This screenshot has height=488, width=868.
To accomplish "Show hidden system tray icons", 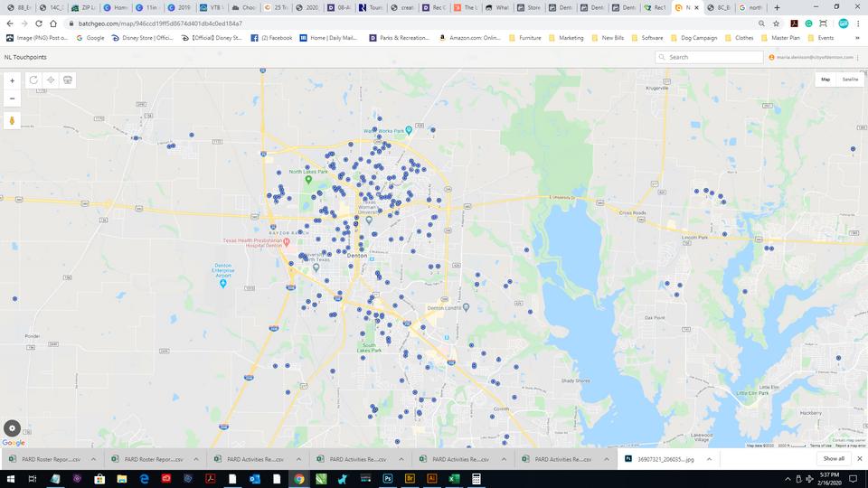I will (x=788, y=479).
